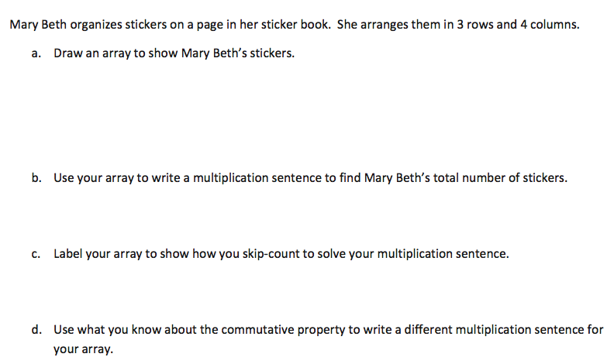Click "3 rows" in the problem statement

(468, 24)
